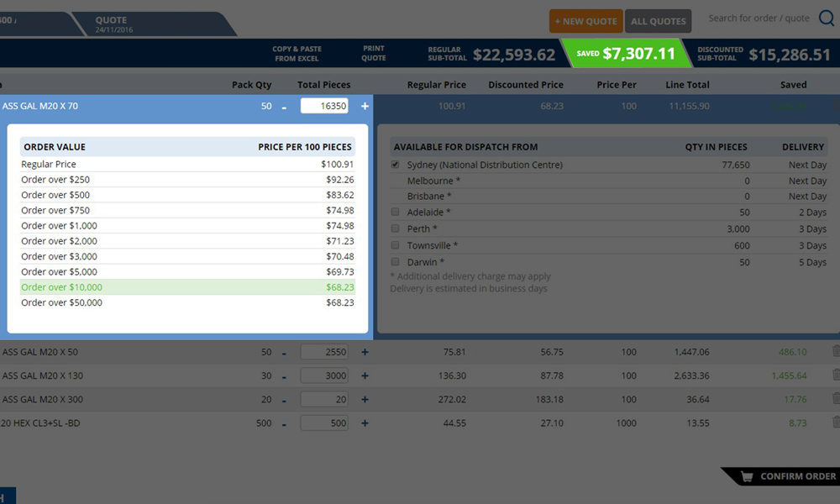
Task: Enable the Perth dispatch checkbox
Action: (x=396, y=228)
